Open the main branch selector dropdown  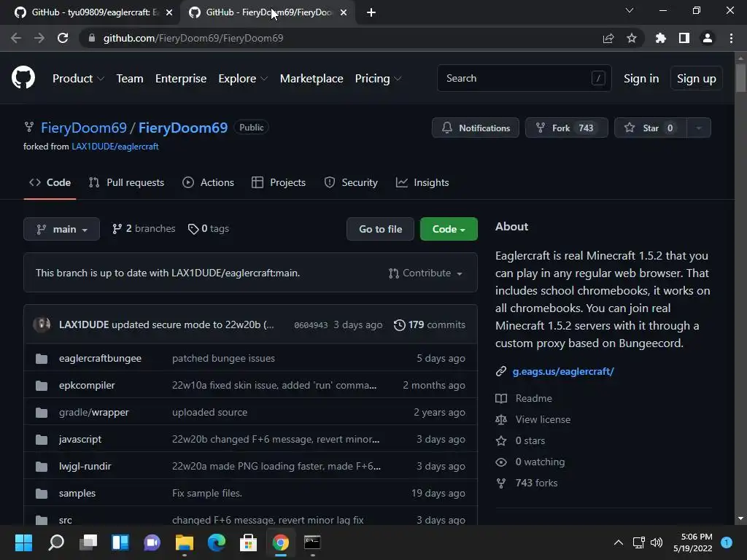[61, 229]
